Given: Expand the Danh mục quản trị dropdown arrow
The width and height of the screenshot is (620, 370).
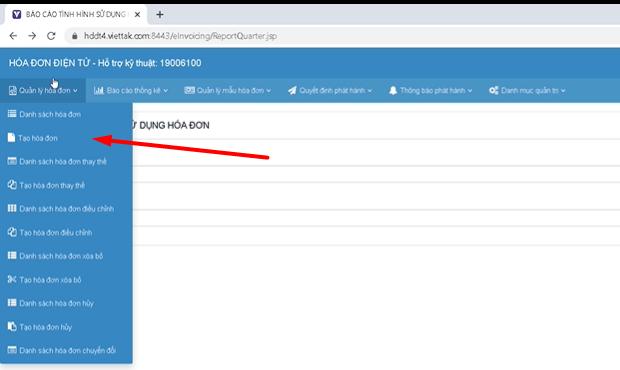Looking at the screenshot, I should click(x=563, y=91).
